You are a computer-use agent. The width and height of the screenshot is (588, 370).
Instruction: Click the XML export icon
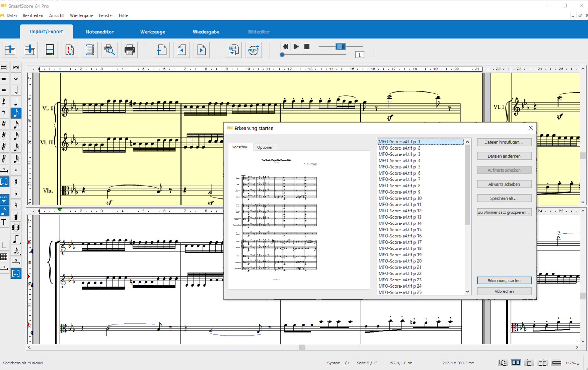233,50
